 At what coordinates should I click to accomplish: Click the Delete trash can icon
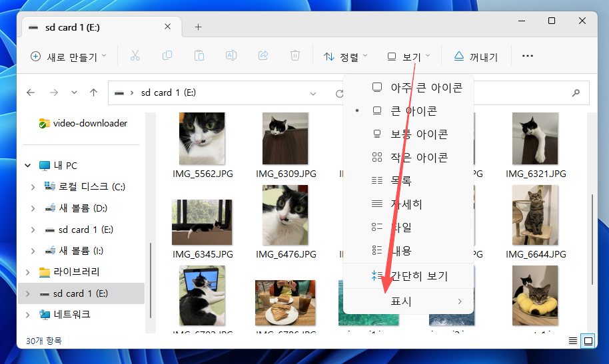(295, 56)
